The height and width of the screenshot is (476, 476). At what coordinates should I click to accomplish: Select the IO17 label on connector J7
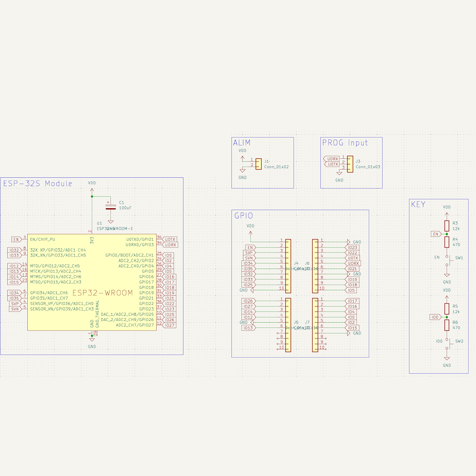[x=352, y=301]
